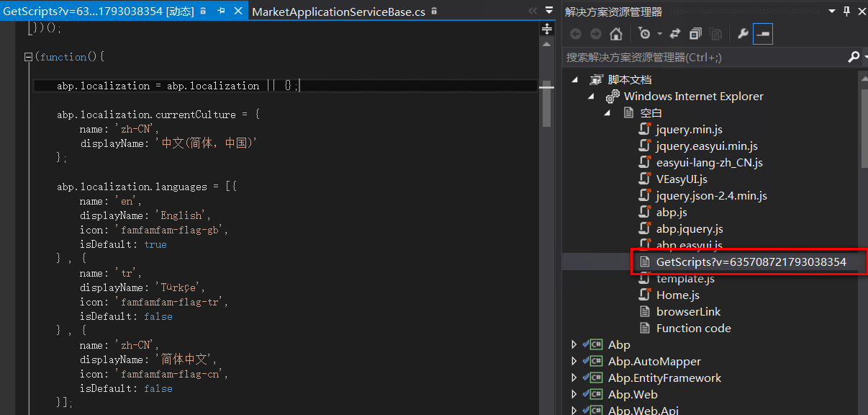The width and height of the screenshot is (868, 415).
Task: Select the Abp.AutoMapper project
Action: tap(654, 361)
